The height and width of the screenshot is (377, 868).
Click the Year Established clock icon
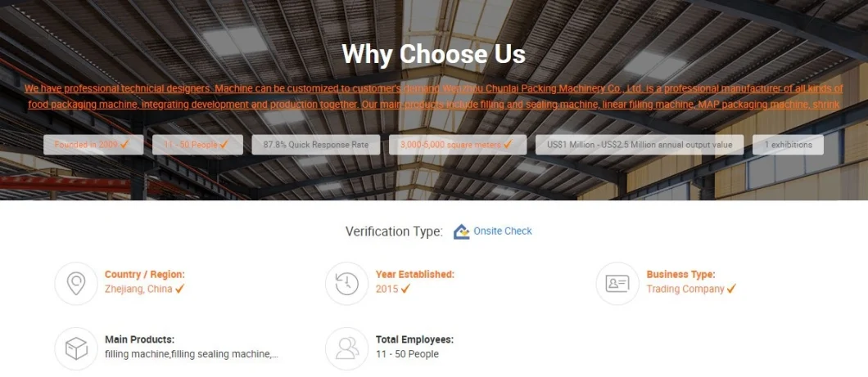click(x=346, y=284)
